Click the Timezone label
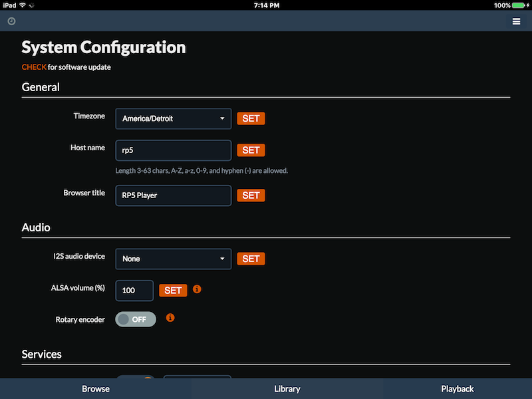This screenshot has width=532, height=399. 89,116
